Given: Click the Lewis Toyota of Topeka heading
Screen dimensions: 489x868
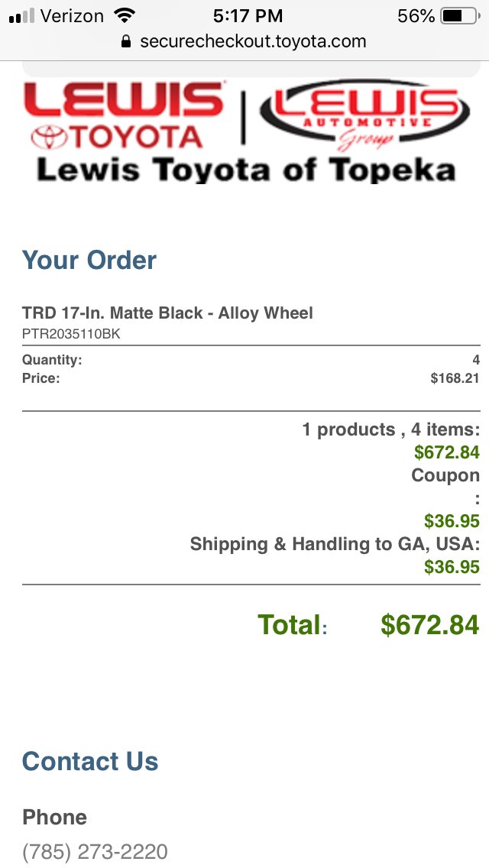Looking at the screenshot, I should [x=245, y=169].
